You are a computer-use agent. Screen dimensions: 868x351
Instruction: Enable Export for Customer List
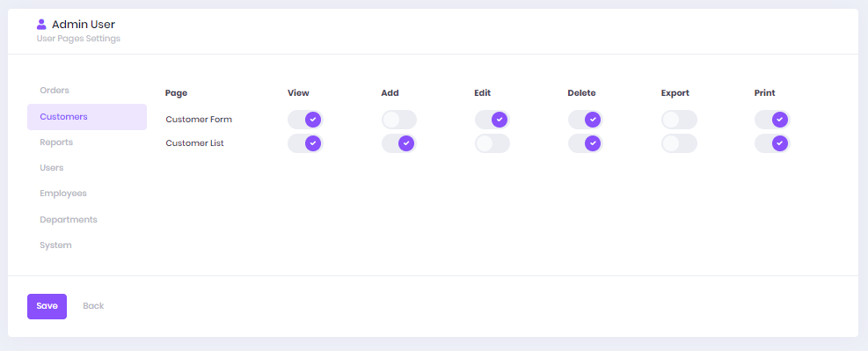pyautogui.click(x=679, y=143)
